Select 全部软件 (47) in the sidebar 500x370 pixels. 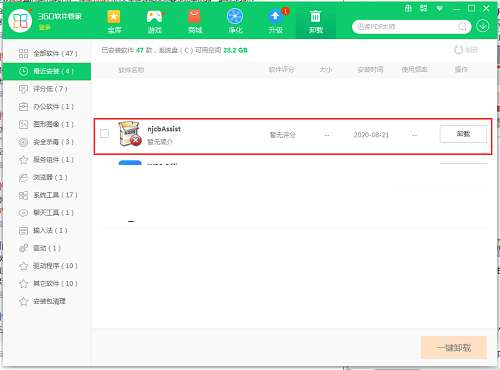tap(47, 53)
